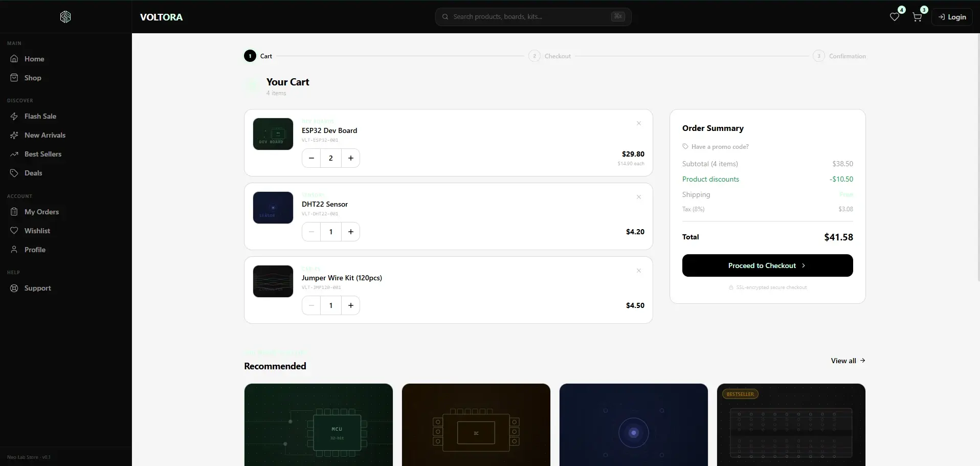This screenshot has width=980, height=466.
Task: Select the Cart step indicator
Action: pyautogui.click(x=258, y=56)
